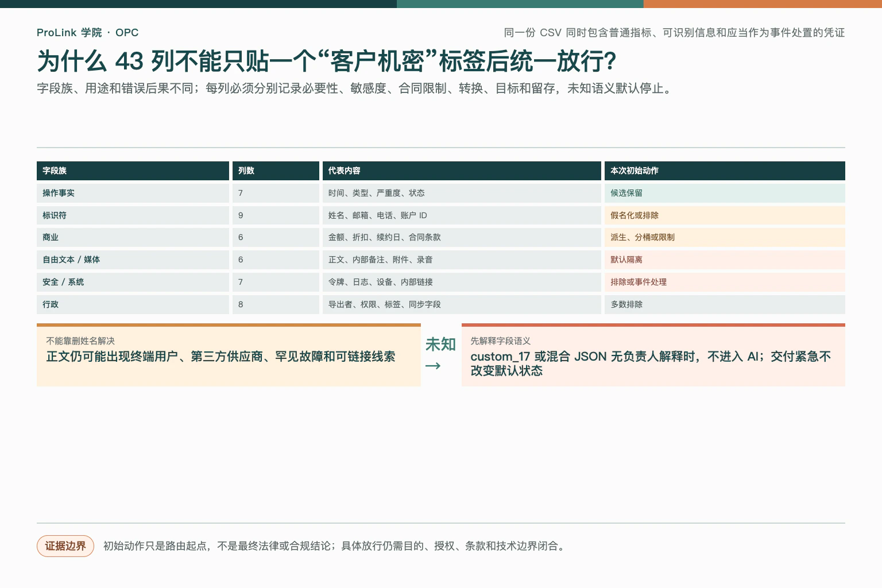882x588 pixels.
Task: Click the cell 时间、类型、严重度、状态
Action: [462, 193]
